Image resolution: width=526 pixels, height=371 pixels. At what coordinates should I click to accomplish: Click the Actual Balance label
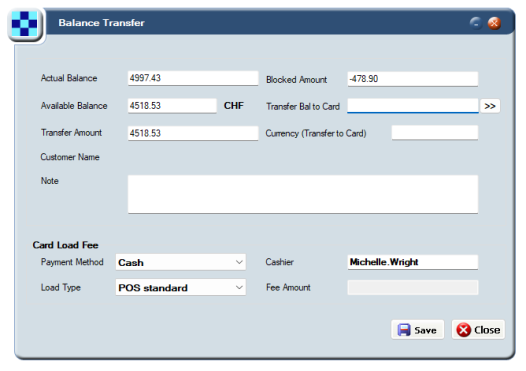[x=69, y=78]
